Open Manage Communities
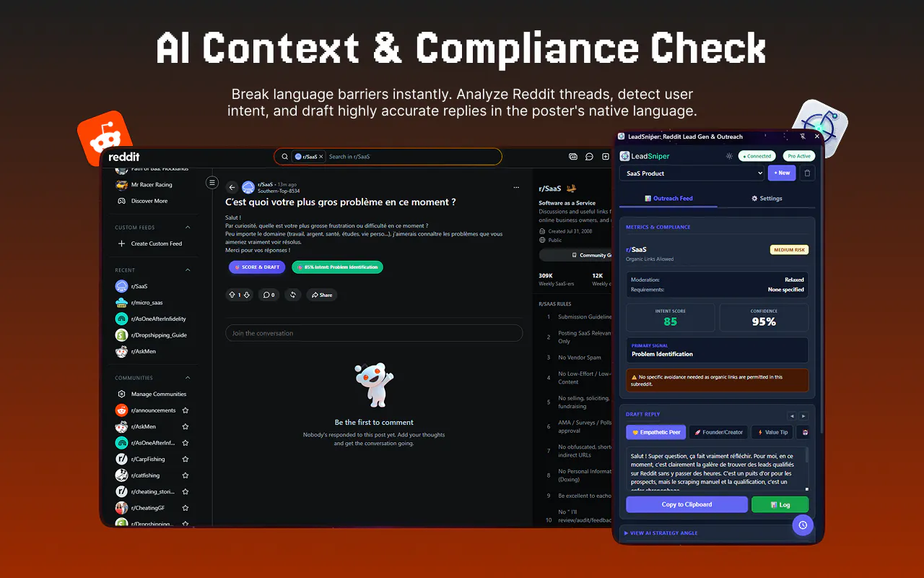Viewport: 924px width, 578px height. coord(152,394)
